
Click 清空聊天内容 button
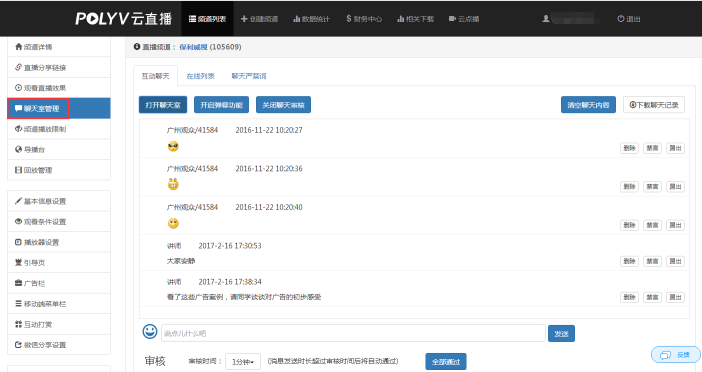588,105
